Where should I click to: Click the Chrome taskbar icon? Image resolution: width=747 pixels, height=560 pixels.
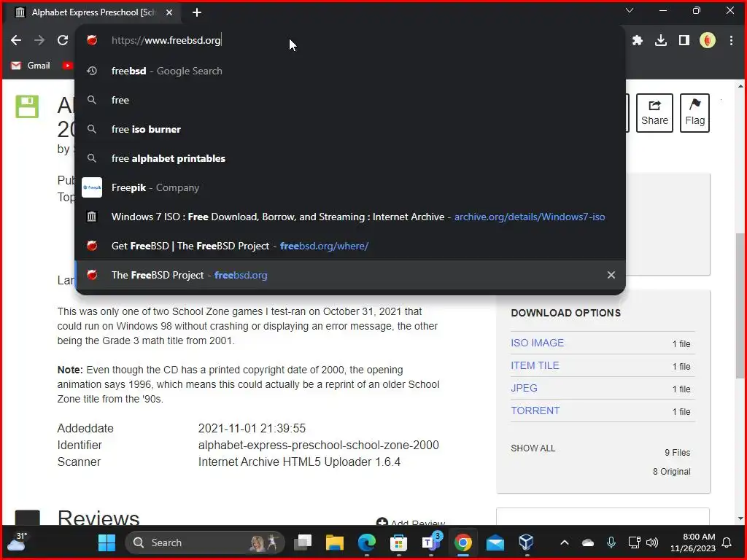click(x=462, y=542)
